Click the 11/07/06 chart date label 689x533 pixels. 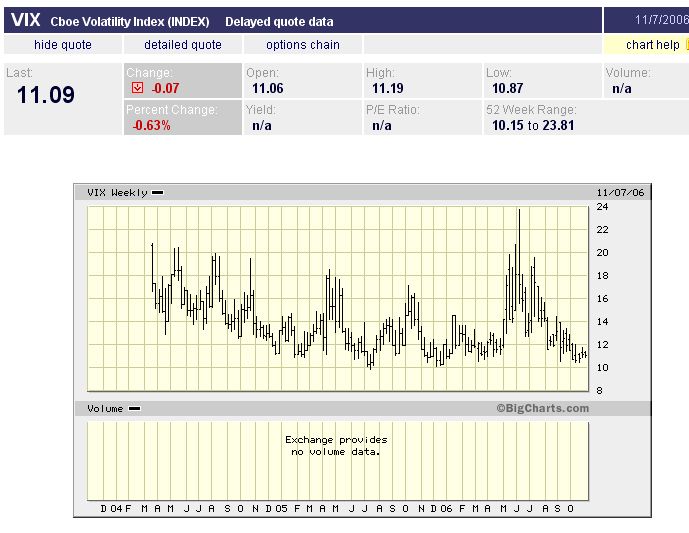tap(620, 192)
